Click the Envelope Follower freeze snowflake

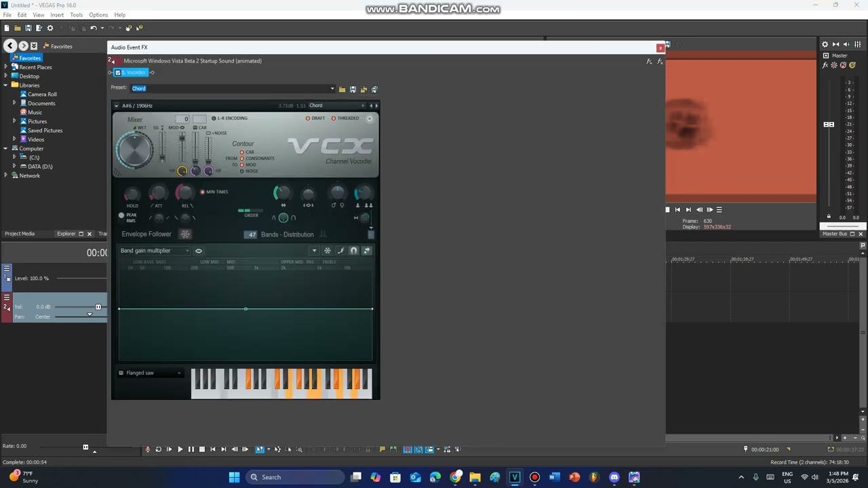(185, 235)
